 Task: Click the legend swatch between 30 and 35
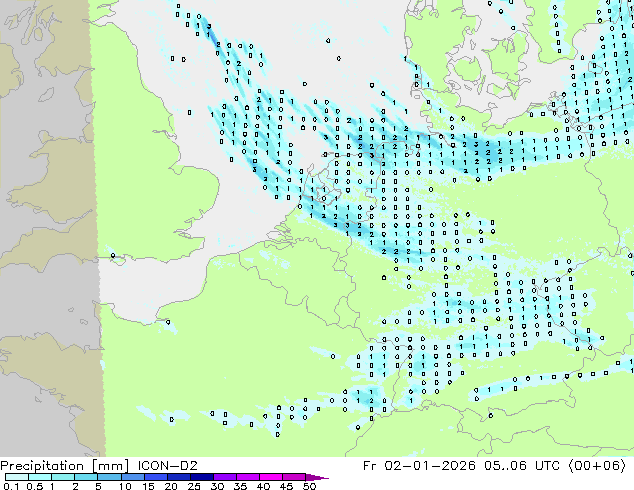coord(225,477)
